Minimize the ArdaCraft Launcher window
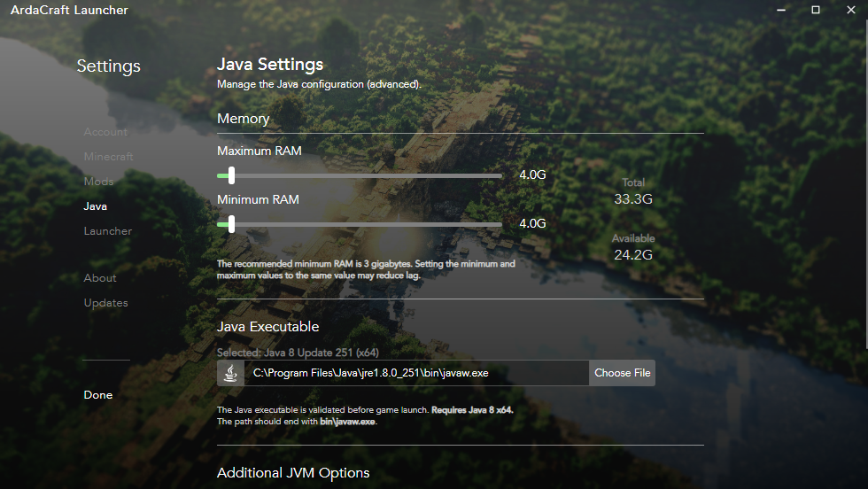This screenshot has height=489, width=868. [781, 10]
